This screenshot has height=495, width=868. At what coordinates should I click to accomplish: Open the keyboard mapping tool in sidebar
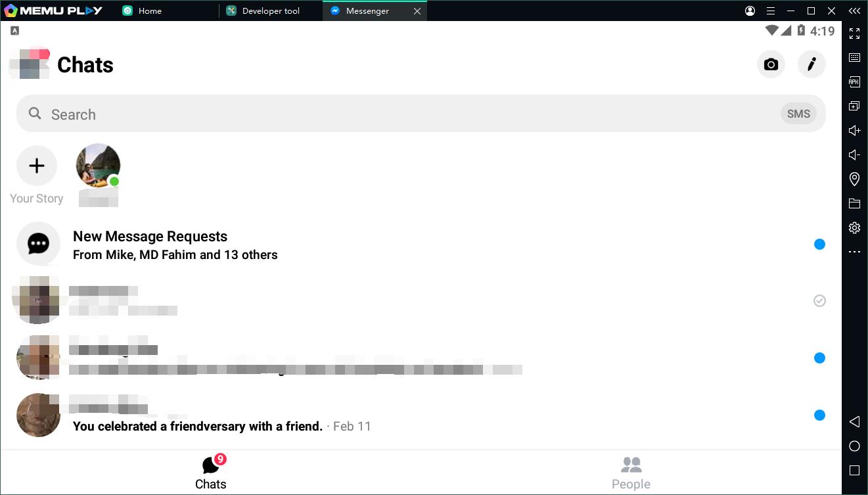(x=854, y=57)
